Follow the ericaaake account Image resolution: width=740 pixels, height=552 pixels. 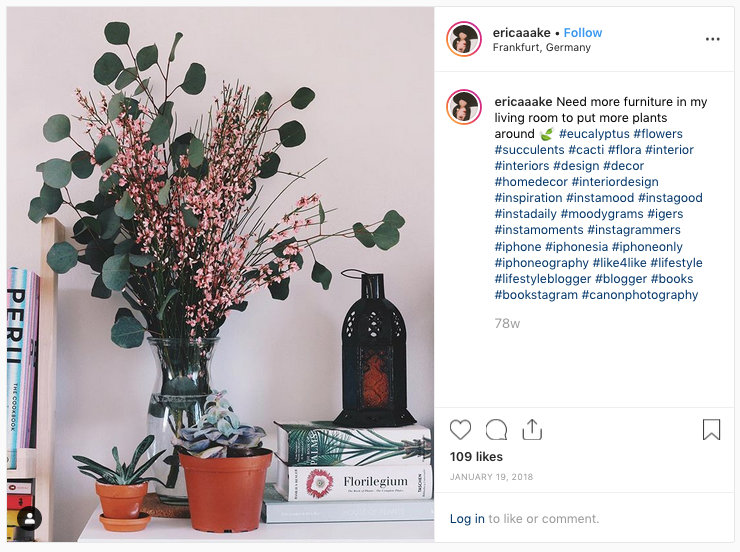point(583,33)
